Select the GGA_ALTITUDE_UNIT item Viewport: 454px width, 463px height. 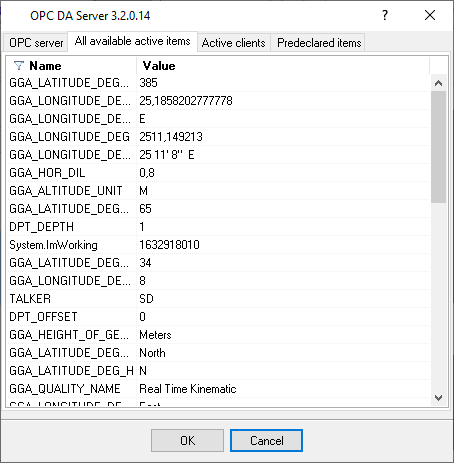pos(66,191)
